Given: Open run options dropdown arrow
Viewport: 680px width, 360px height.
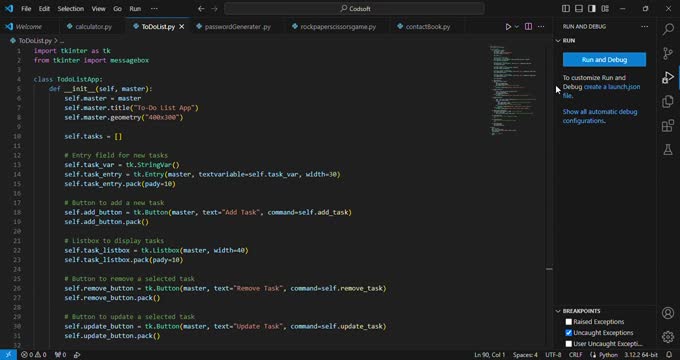Looking at the screenshot, I should tap(517, 27).
